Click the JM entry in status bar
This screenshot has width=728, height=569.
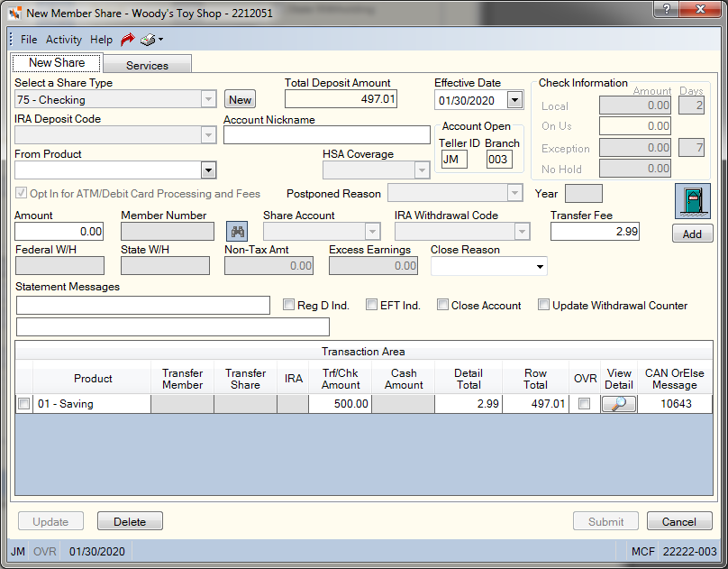[18, 551]
